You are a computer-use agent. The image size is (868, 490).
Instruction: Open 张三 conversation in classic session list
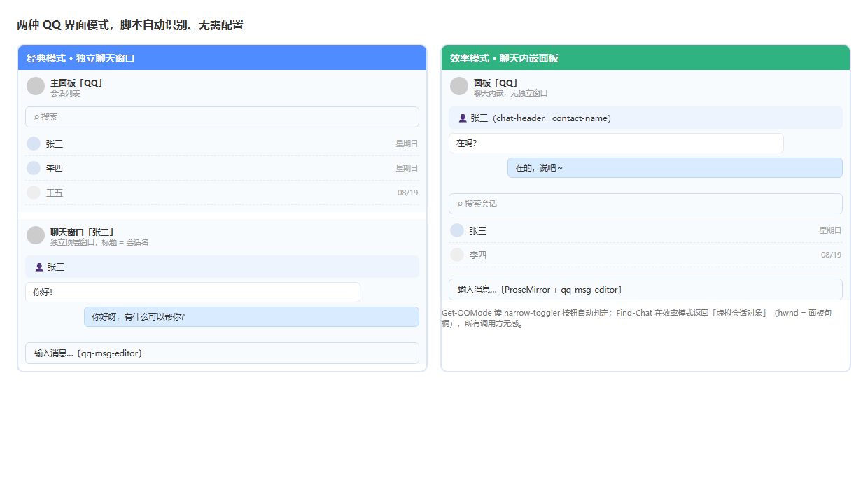[222, 143]
